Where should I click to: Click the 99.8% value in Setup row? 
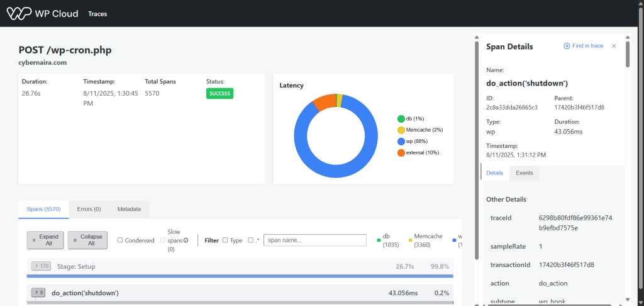pos(440,266)
